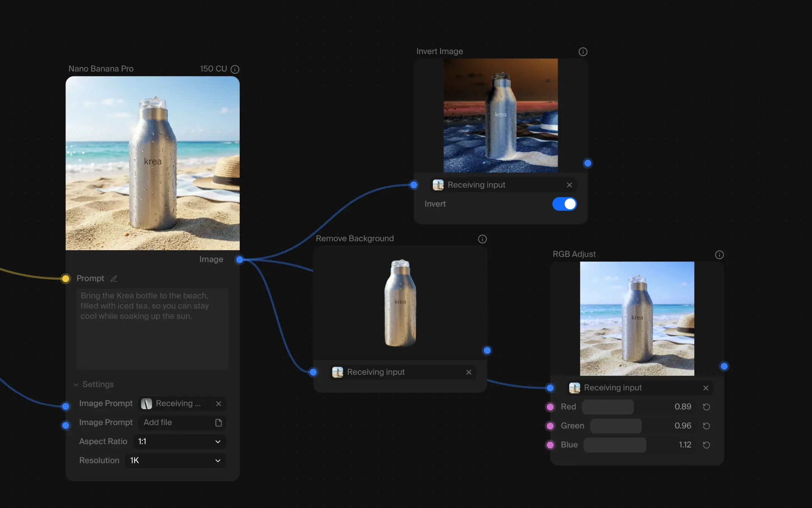The height and width of the screenshot is (508, 812).
Task: Click RGB Adjust node info icon
Action: (719, 255)
